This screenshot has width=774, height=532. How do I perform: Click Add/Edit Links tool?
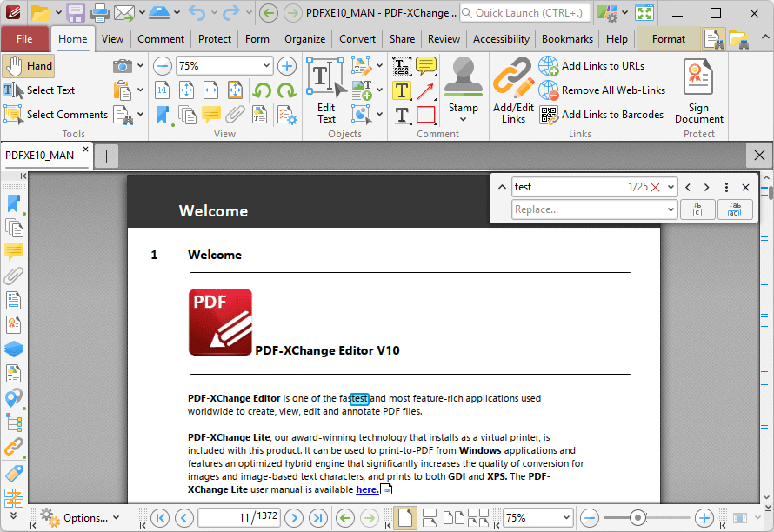pyautogui.click(x=513, y=90)
